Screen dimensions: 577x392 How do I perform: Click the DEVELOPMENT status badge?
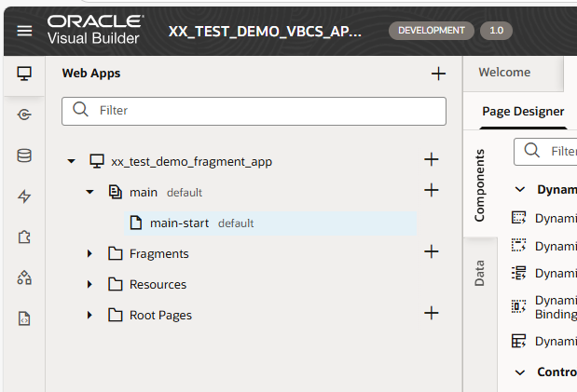(431, 30)
